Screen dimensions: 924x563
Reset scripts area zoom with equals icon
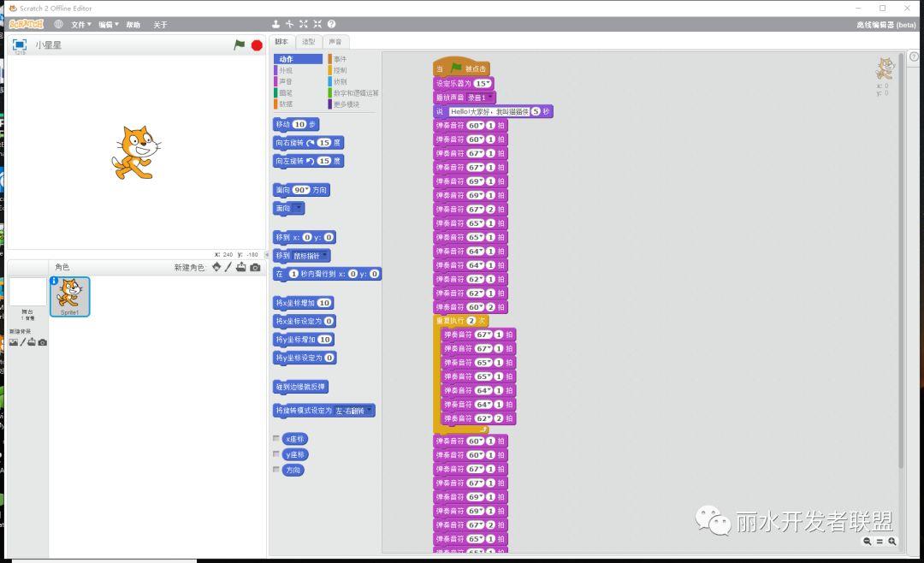click(x=880, y=542)
